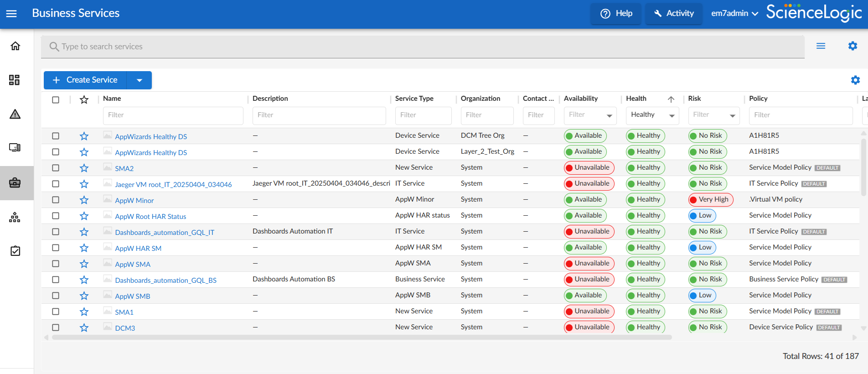Open the hamburger navigation menu
This screenshot has height=374, width=868.
11,14
